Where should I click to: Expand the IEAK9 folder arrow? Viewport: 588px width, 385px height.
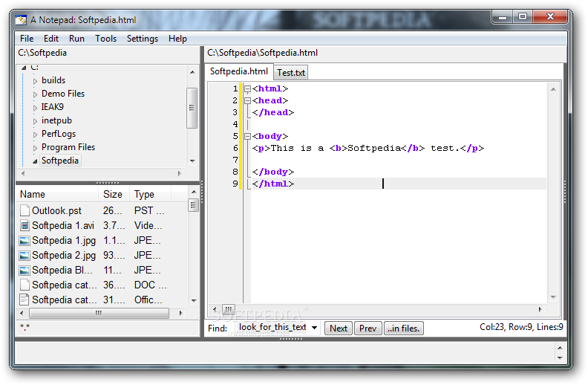click(35, 108)
